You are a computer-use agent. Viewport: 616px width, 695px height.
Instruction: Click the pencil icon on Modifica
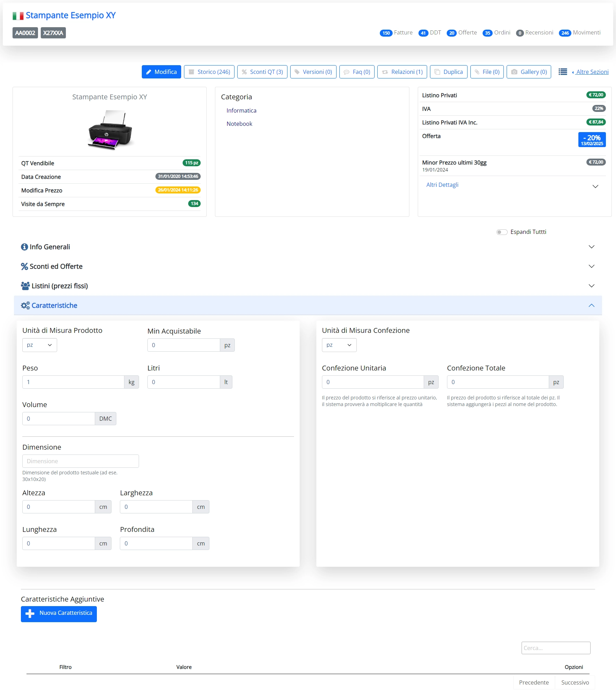[149, 72]
